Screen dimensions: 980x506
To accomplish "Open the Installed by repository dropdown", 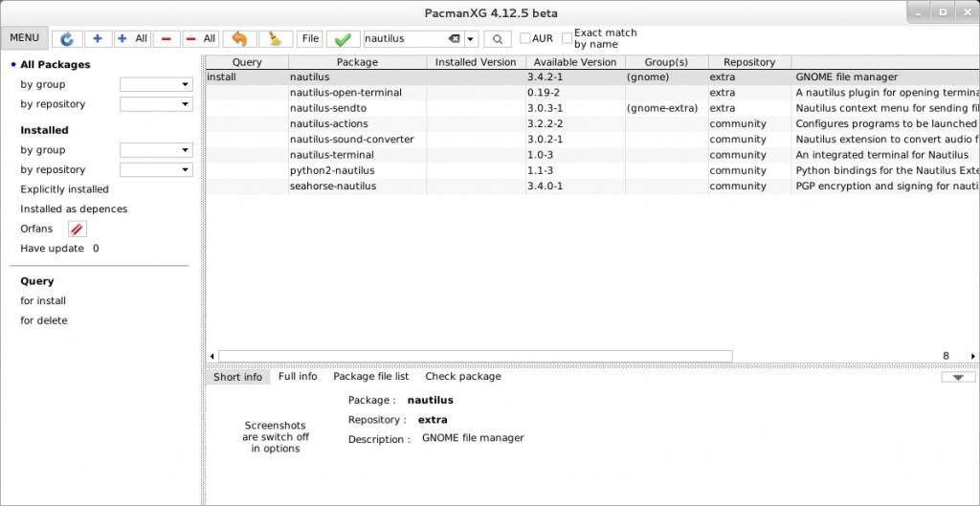I will point(156,170).
